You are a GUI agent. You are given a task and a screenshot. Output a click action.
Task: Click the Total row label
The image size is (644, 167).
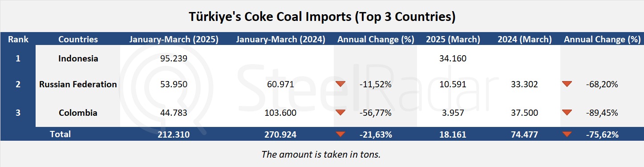tap(60, 134)
